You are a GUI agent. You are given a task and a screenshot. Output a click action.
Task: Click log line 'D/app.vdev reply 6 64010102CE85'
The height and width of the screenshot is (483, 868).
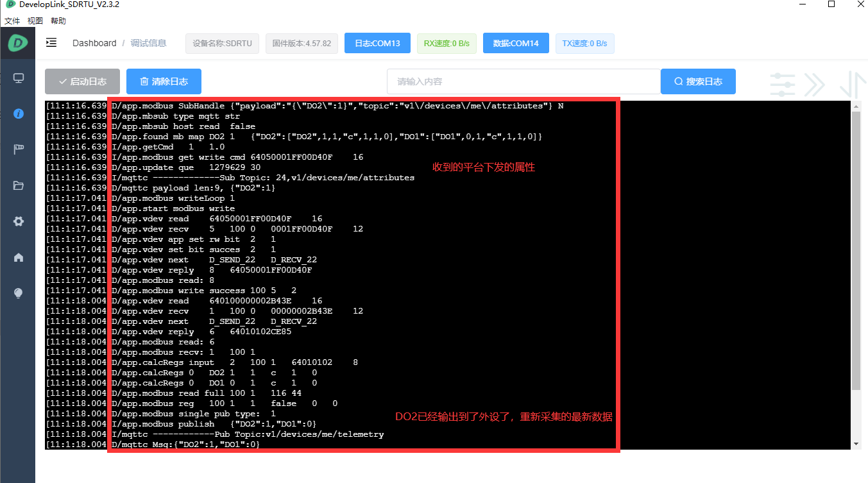(x=169, y=332)
